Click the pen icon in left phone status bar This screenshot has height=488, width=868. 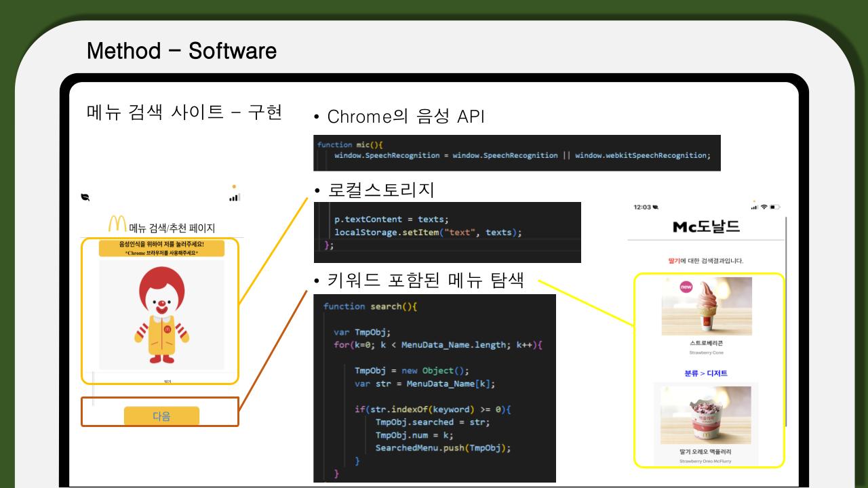(85, 197)
